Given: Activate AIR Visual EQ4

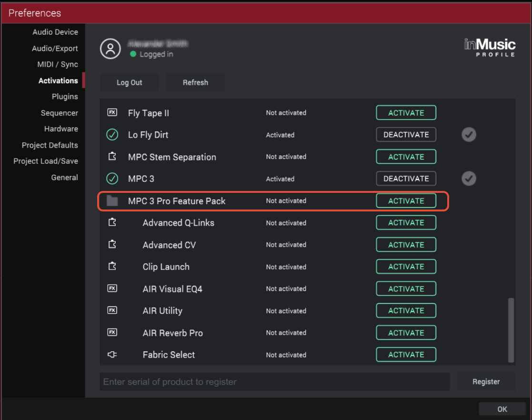Looking at the screenshot, I should [x=406, y=289].
